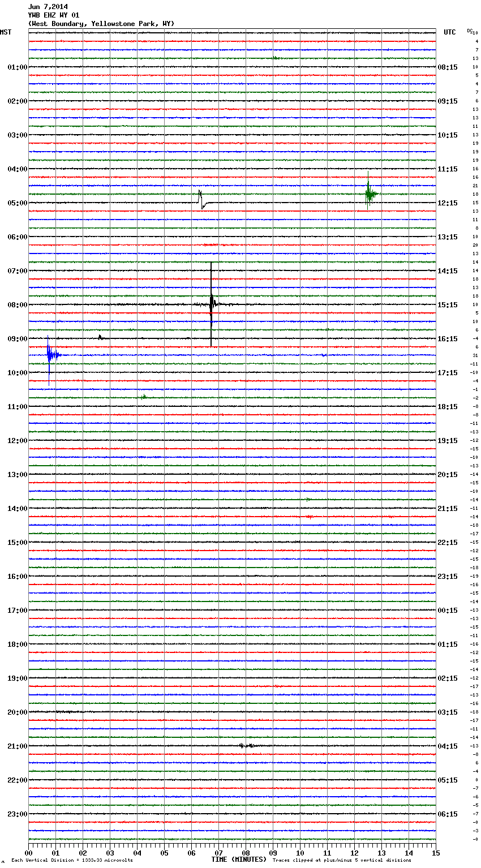The height and width of the screenshot is (868, 481).
Task: Click the Each Vertical Division microvolts note
Action: 72,861
